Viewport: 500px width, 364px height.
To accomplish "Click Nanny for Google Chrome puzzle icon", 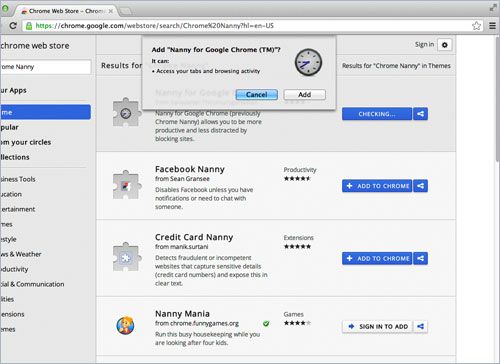I will [x=126, y=112].
